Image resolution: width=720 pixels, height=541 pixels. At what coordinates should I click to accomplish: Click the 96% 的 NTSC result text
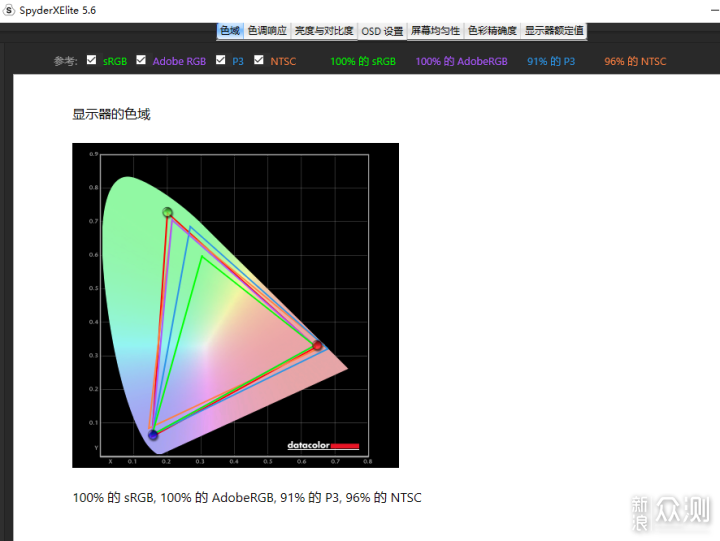coord(635,61)
